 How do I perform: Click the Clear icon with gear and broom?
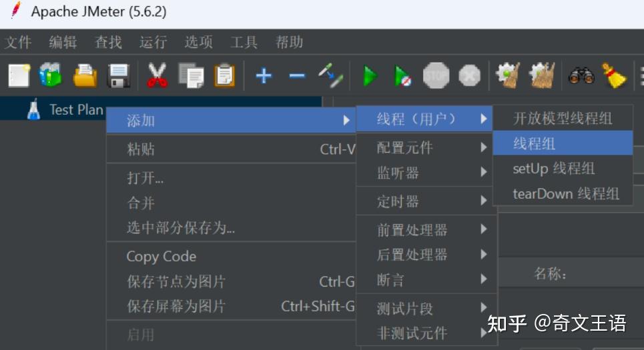tap(508, 75)
